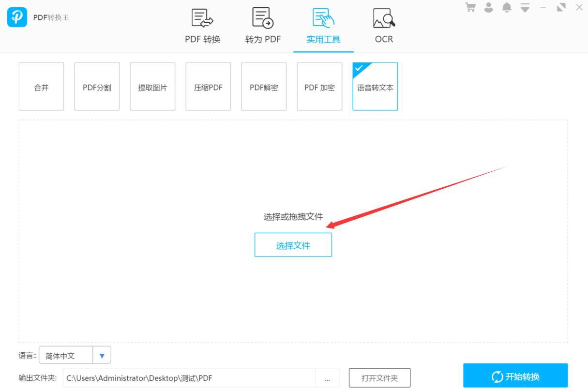
Task: Click the 开始转换 button
Action: point(515,376)
